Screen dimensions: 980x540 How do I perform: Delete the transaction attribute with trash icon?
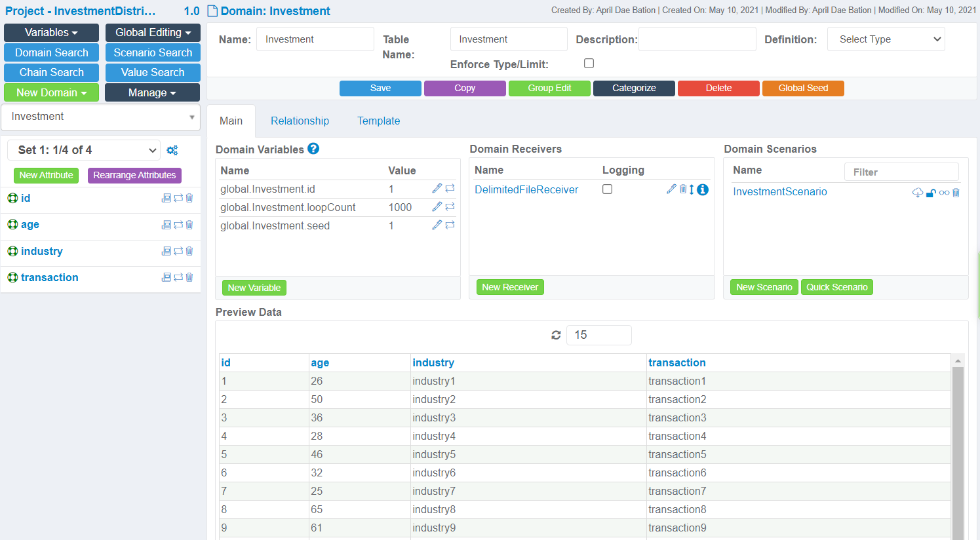189,277
